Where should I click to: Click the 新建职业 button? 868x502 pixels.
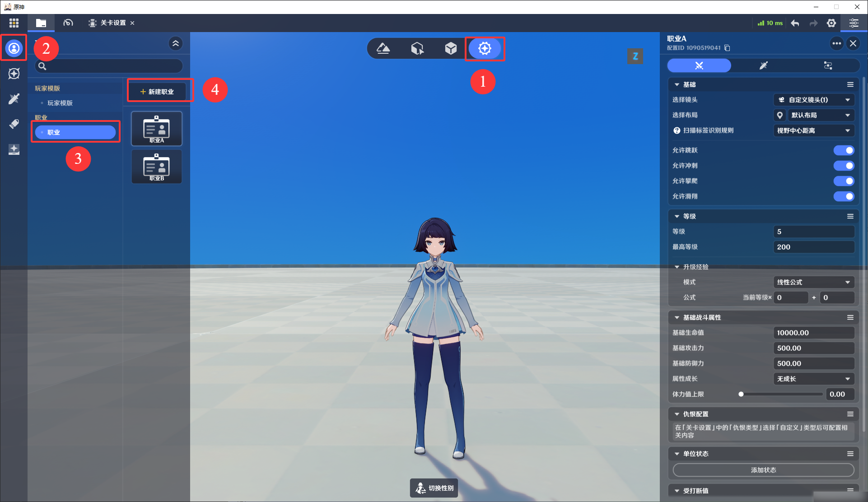coord(157,92)
